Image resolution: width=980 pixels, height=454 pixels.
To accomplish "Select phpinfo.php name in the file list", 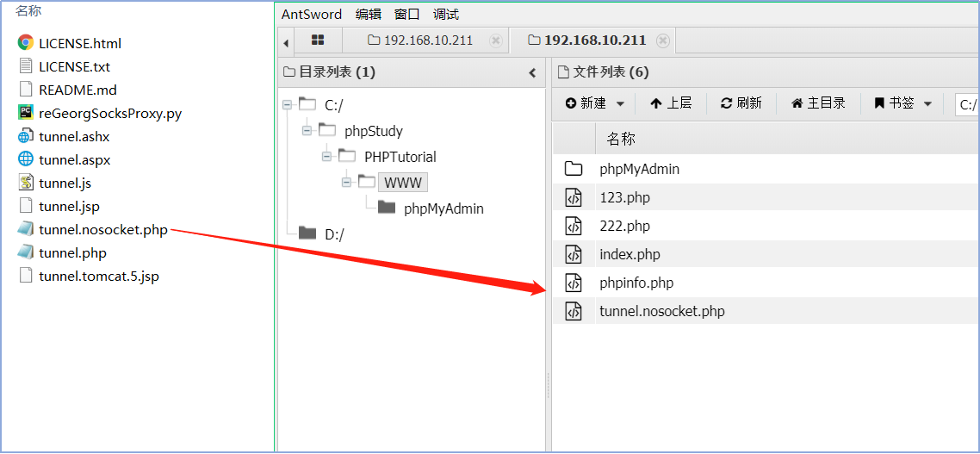I will click(636, 283).
